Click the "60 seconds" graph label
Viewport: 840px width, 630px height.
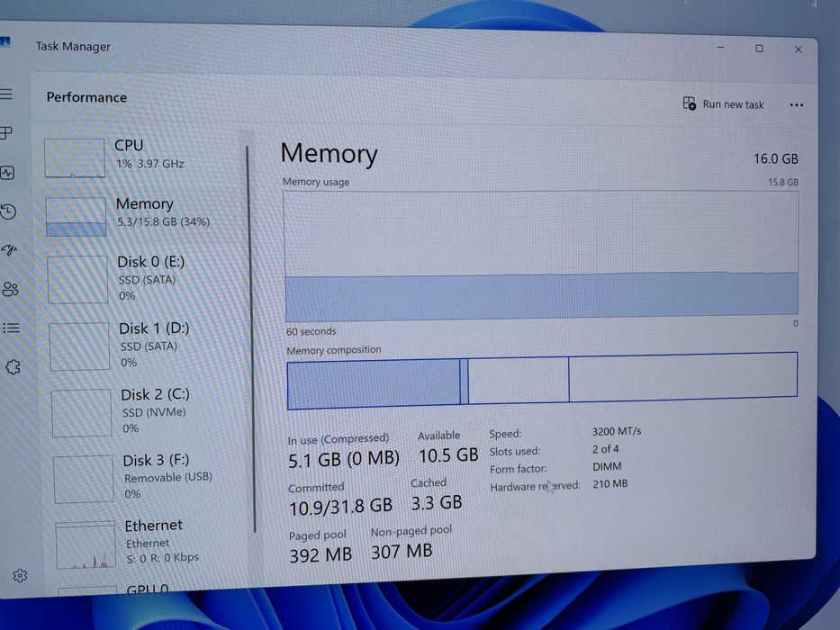coord(312,331)
